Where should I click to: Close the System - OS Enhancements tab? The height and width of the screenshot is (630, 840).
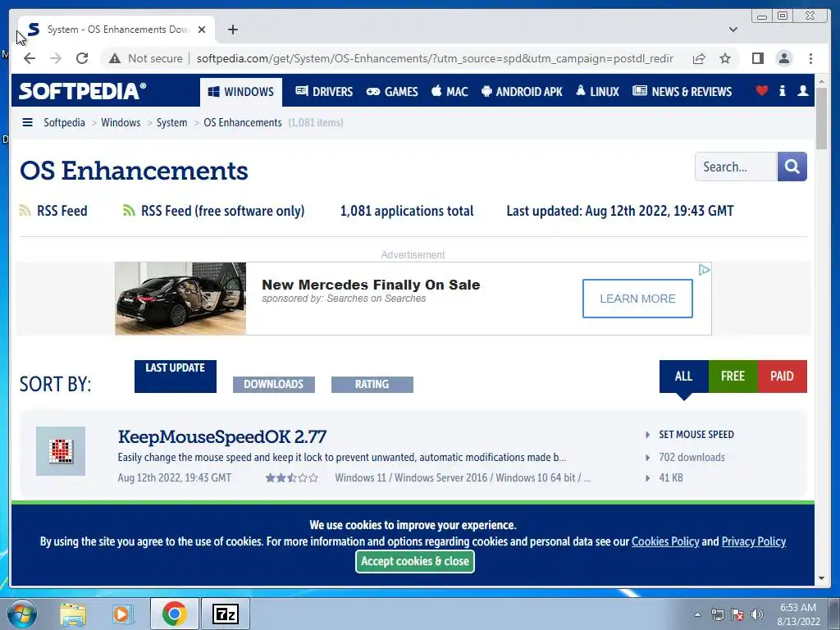tap(202, 30)
